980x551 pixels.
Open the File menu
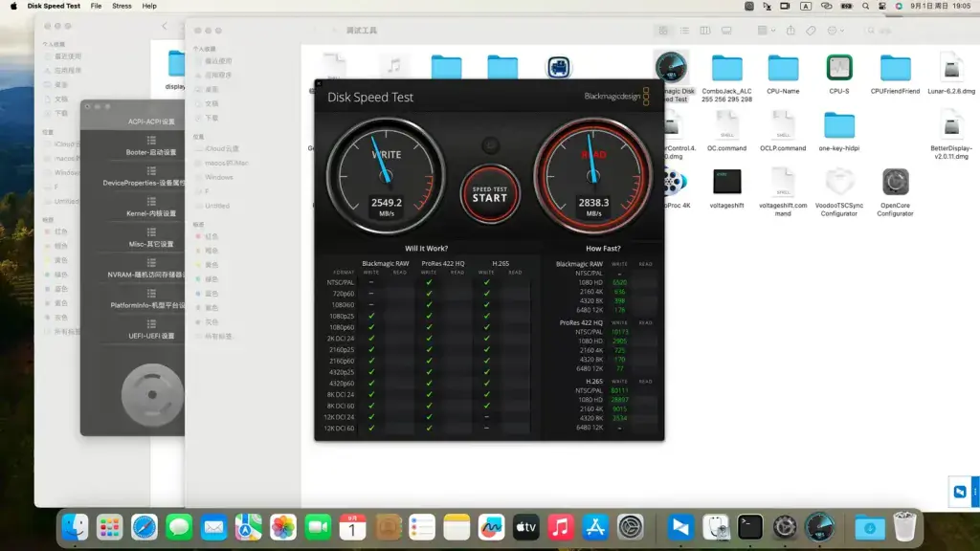(x=97, y=6)
